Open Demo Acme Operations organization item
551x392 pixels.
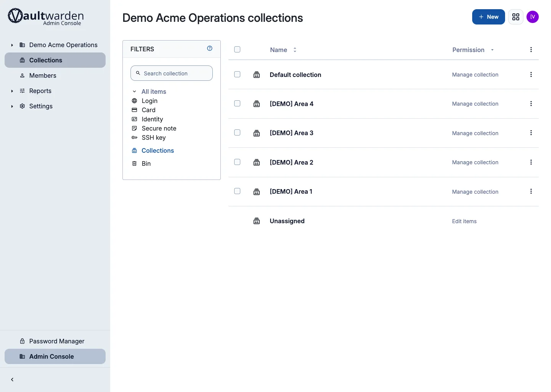tap(55, 45)
